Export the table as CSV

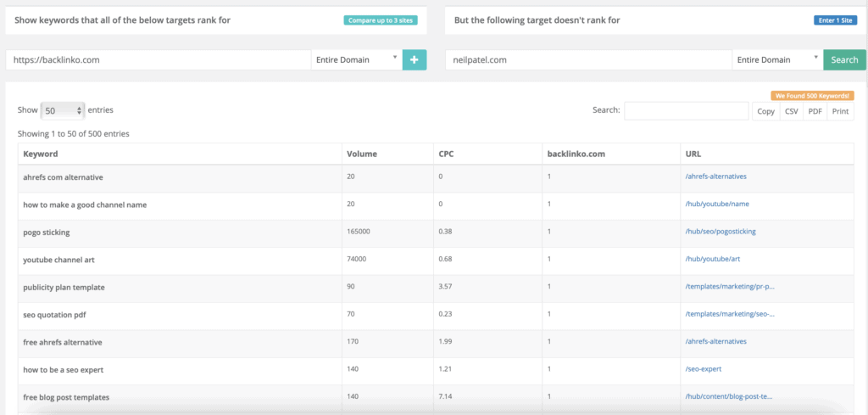pyautogui.click(x=792, y=111)
